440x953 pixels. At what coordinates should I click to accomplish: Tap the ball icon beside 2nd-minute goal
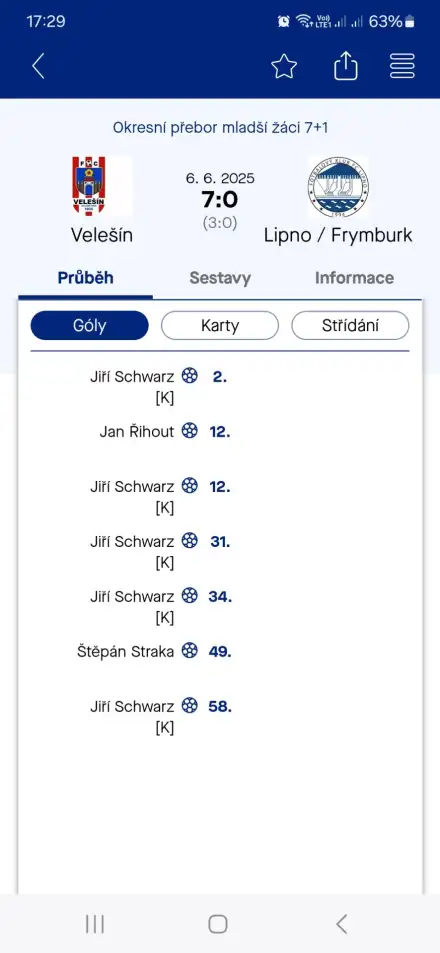(190, 376)
